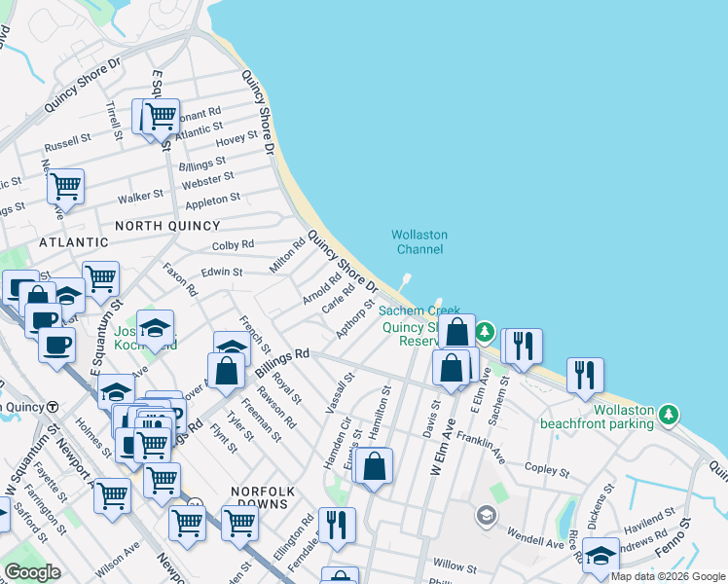The height and width of the screenshot is (584, 728).
Task: Click the Billings Rd street label
Action: (x=282, y=362)
